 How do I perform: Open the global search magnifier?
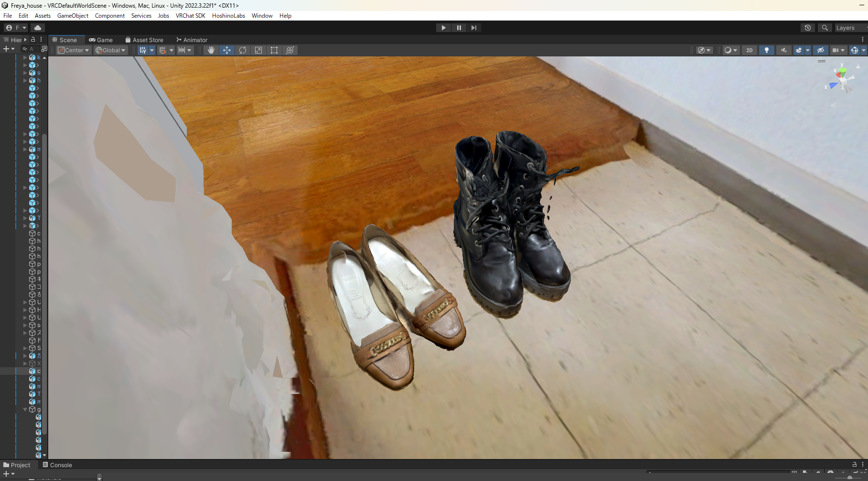click(825, 28)
